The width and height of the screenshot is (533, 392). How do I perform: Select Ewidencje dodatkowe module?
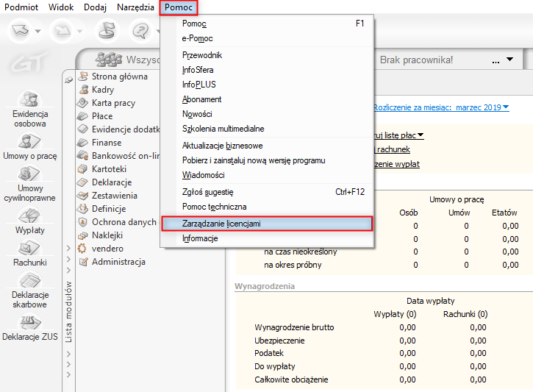[x=118, y=129]
